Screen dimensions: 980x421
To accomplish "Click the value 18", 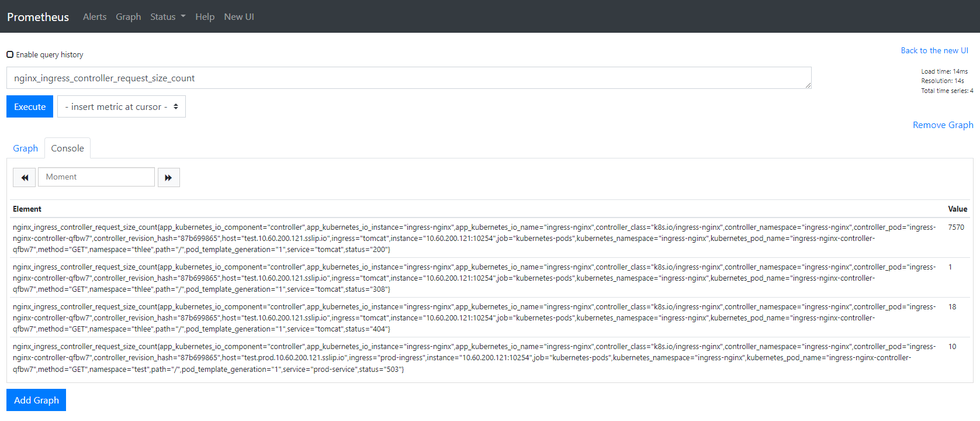I will pyautogui.click(x=952, y=307).
